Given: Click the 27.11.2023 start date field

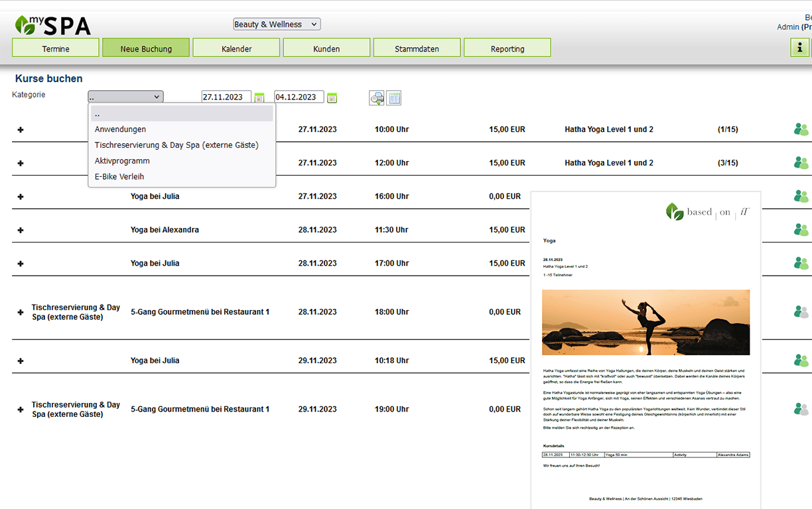Looking at the screenshot, I should (x=226, y=97).
